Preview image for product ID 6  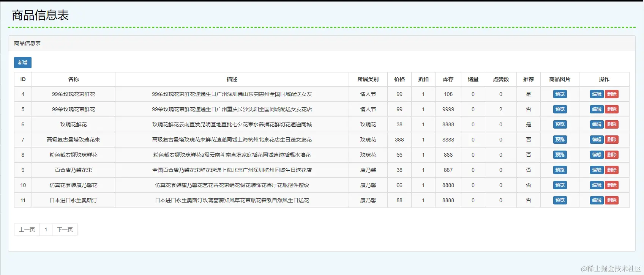tap(560, 124)
